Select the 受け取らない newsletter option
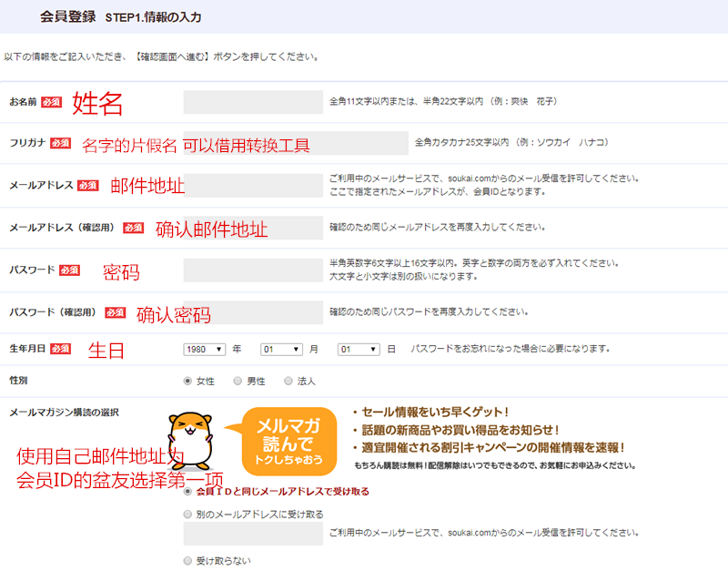The width and height of the screenshot is (728, 571). tap(187, 561)
